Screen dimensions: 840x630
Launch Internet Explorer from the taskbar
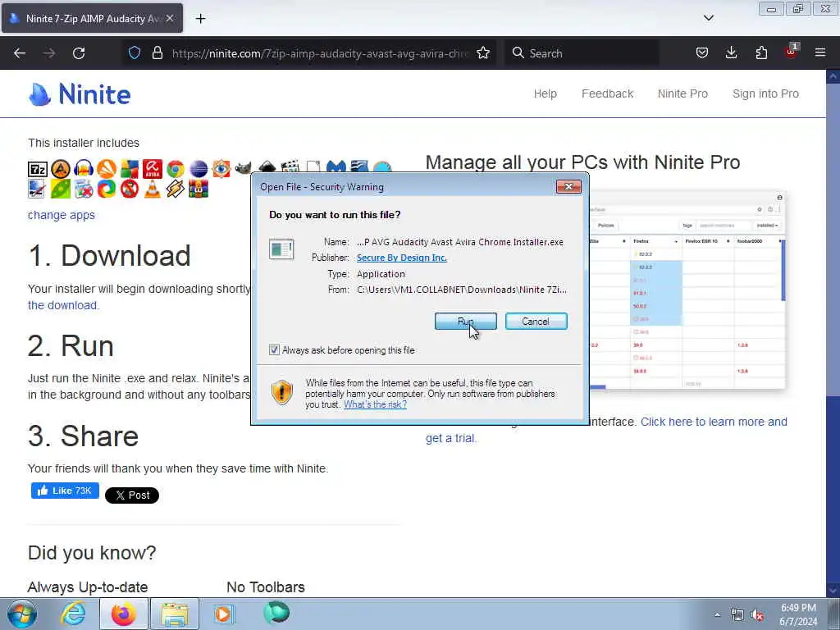[x=73, y=614]
